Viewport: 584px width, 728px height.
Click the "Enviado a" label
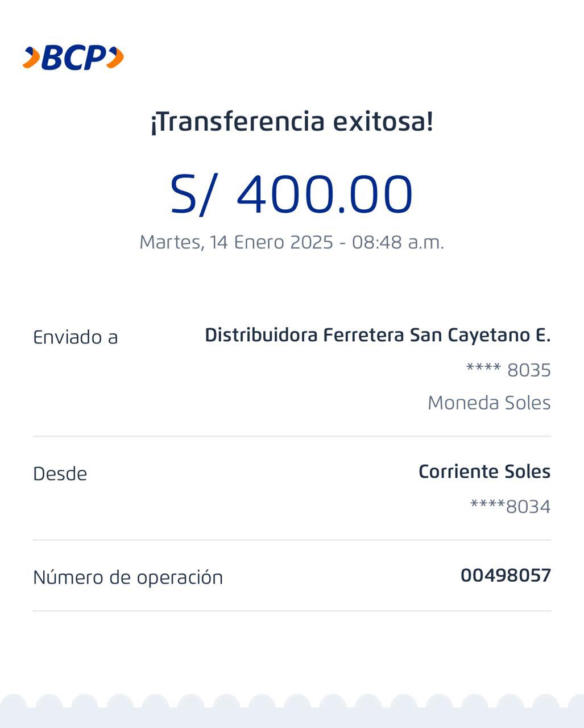point(76,337)
